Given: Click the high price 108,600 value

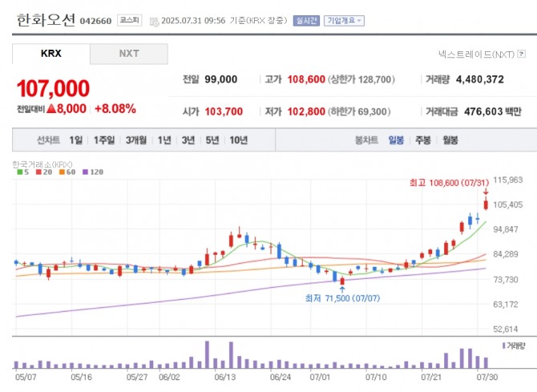Looking at the screenshot, I should 306,79.
